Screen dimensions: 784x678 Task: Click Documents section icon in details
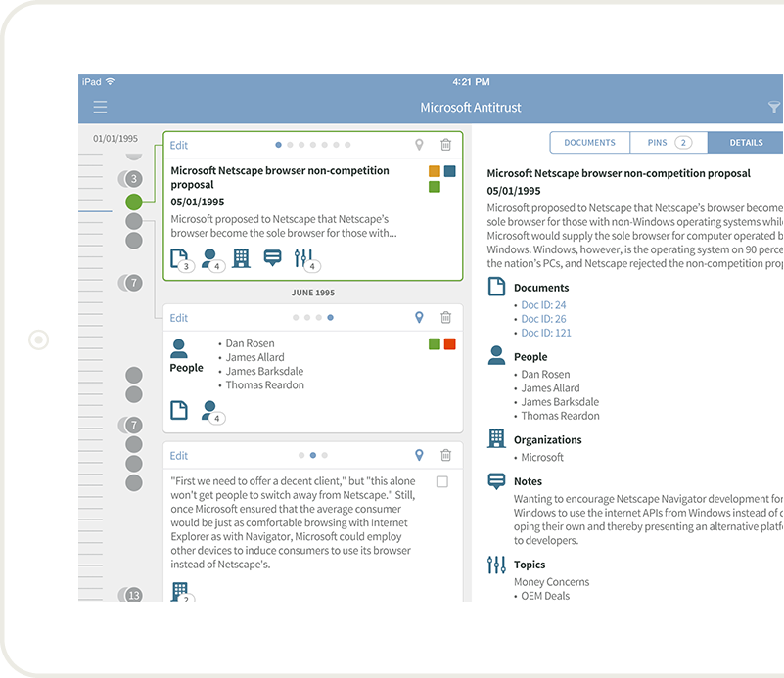(x=496, y=287)
